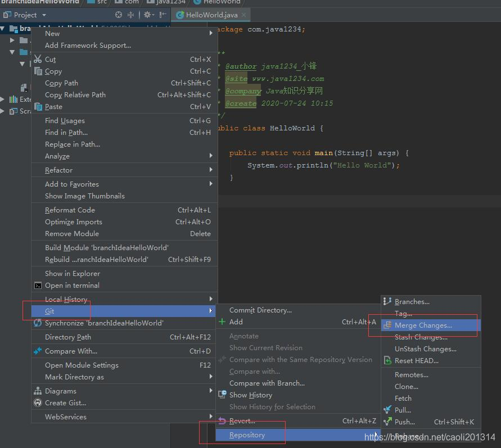501x448 pixels.
Task: Click the main method name in editor
Action: pyautogui.click(x=323, y=153)
